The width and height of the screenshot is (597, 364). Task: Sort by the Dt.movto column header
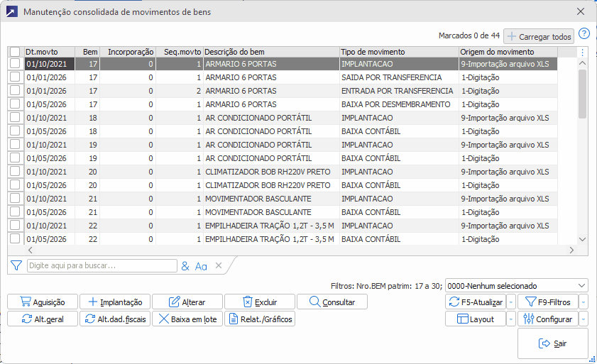[50, 52]
